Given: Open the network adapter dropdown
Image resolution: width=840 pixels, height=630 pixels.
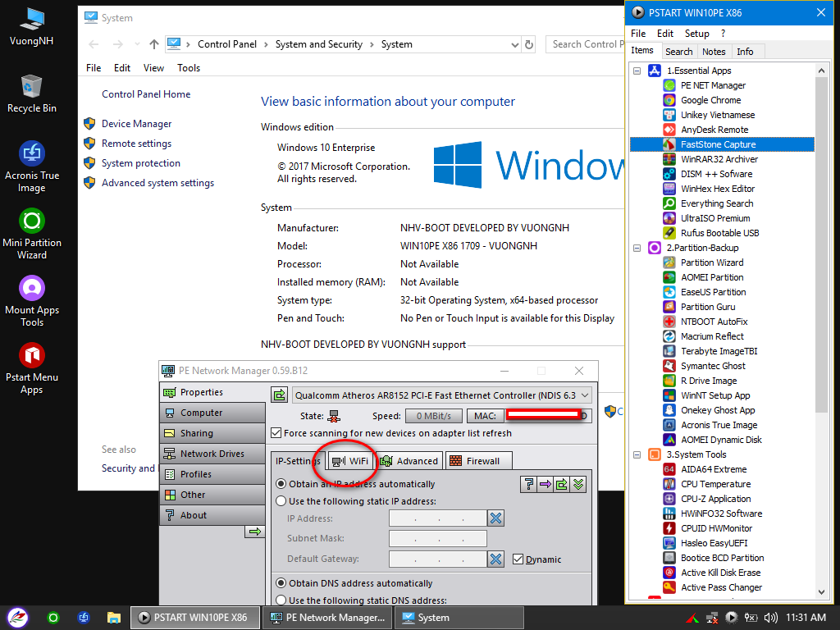Looking at the screenshot, I should [x=585, y=395].
